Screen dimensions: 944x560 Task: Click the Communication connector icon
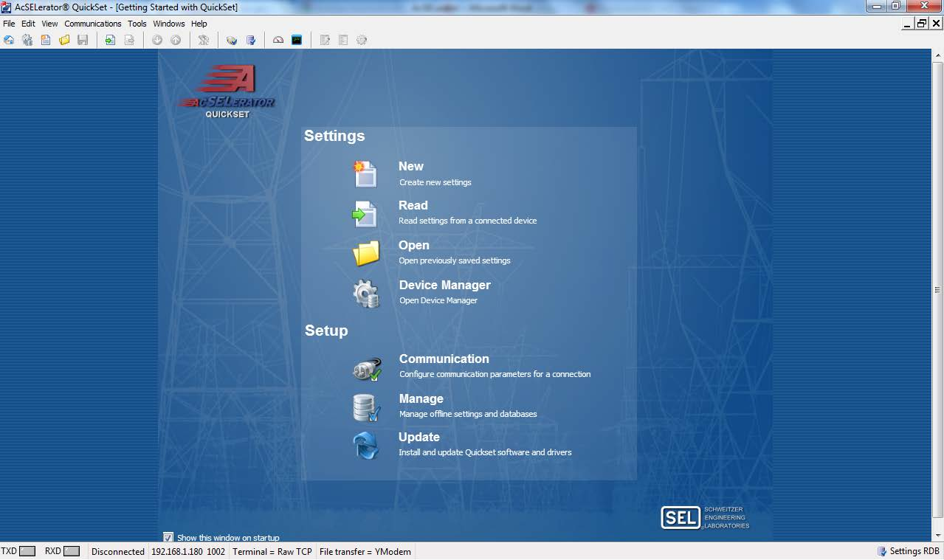tap(367, 369)
